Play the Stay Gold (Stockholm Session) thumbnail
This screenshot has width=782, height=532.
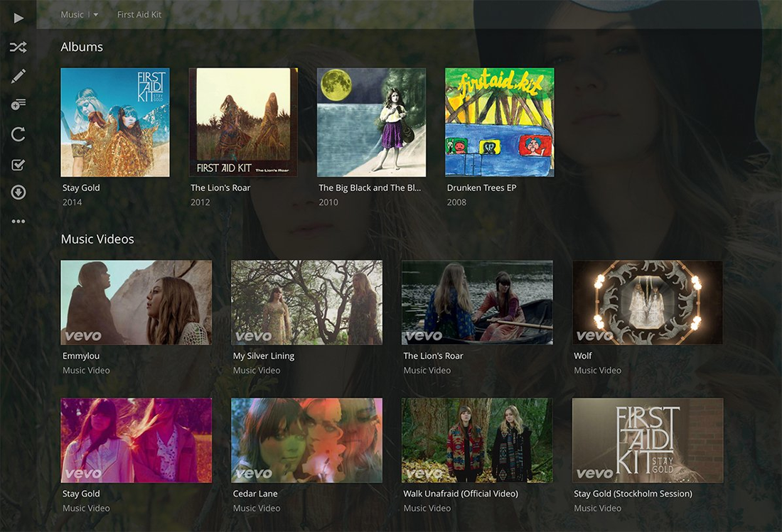click(648, 440)
